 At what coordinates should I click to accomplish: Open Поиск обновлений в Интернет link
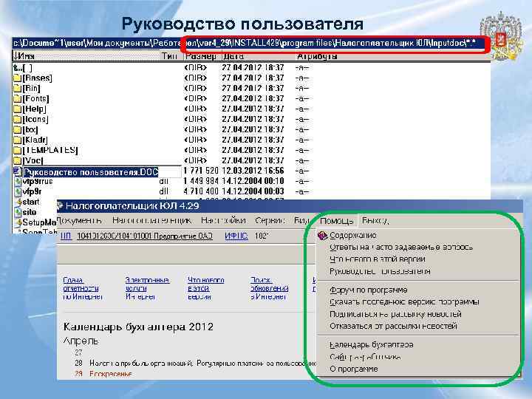(x=270, y=288)
